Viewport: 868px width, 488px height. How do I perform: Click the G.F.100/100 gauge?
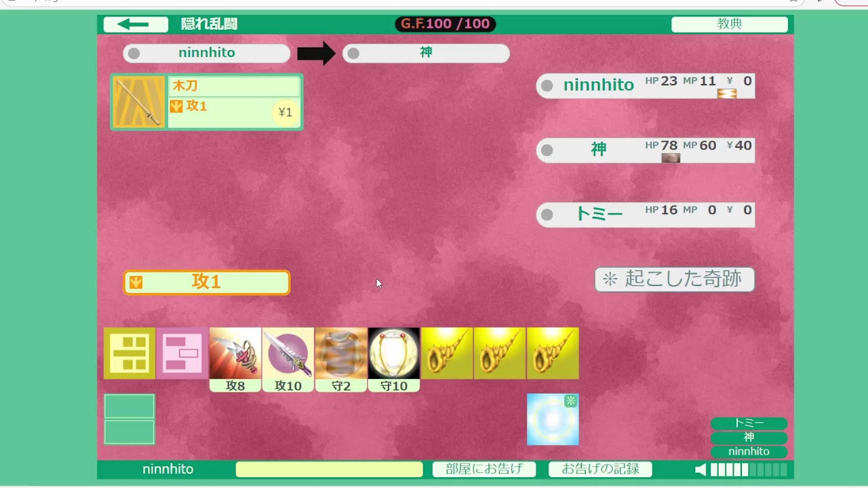coord(446,24)
